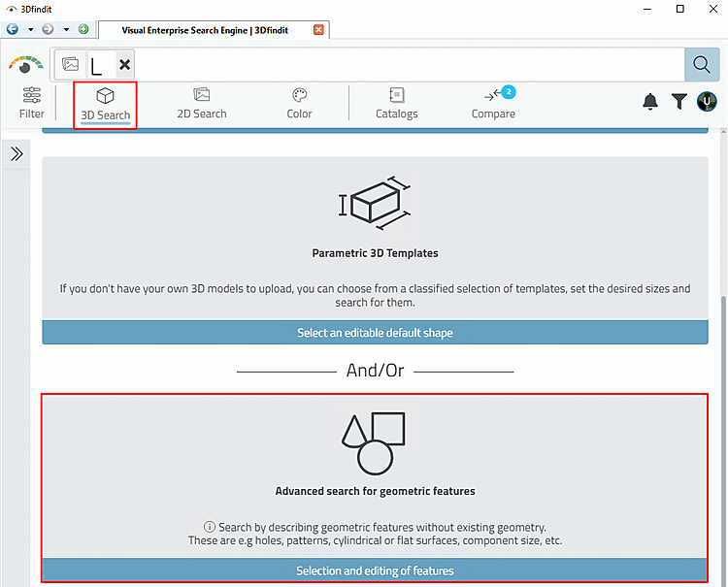728x587 pixels.
Task: Open the forward history dropdown arrow
Action: (66, 30)
